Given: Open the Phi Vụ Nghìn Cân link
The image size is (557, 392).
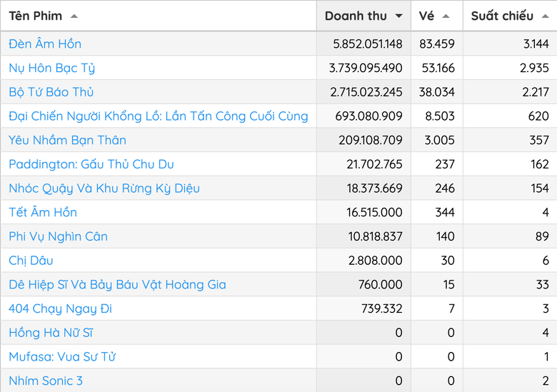Looking at the screenshot, I should [x=59, y=236].
